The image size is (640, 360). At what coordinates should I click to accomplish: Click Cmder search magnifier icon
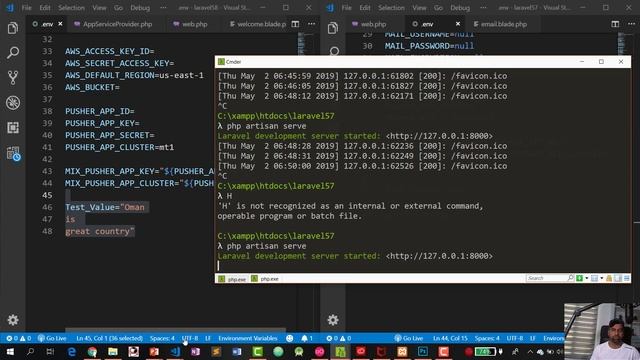click(570, 278)
